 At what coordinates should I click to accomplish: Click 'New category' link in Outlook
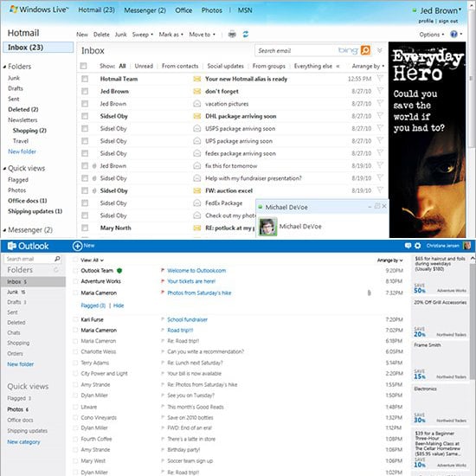(23, 442)
